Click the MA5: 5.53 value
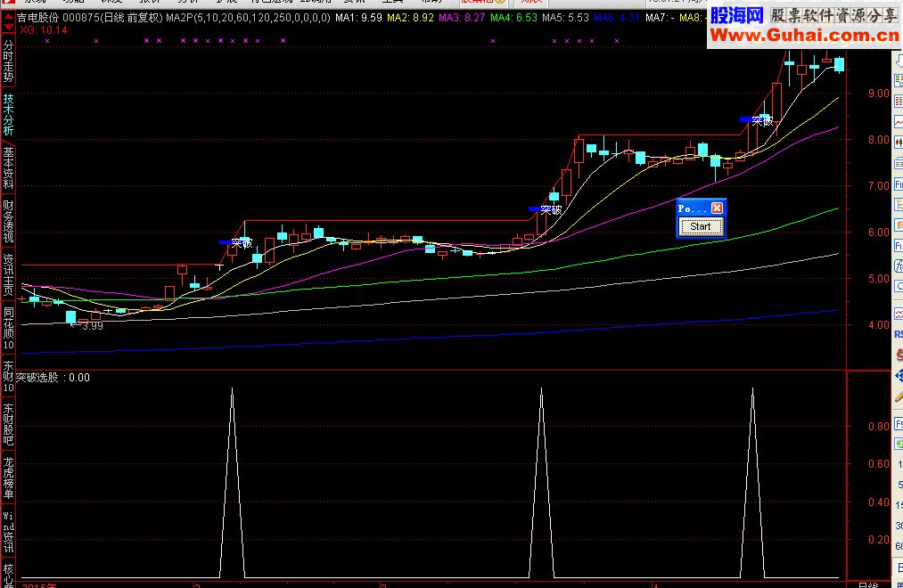 [x=565, y=17]
